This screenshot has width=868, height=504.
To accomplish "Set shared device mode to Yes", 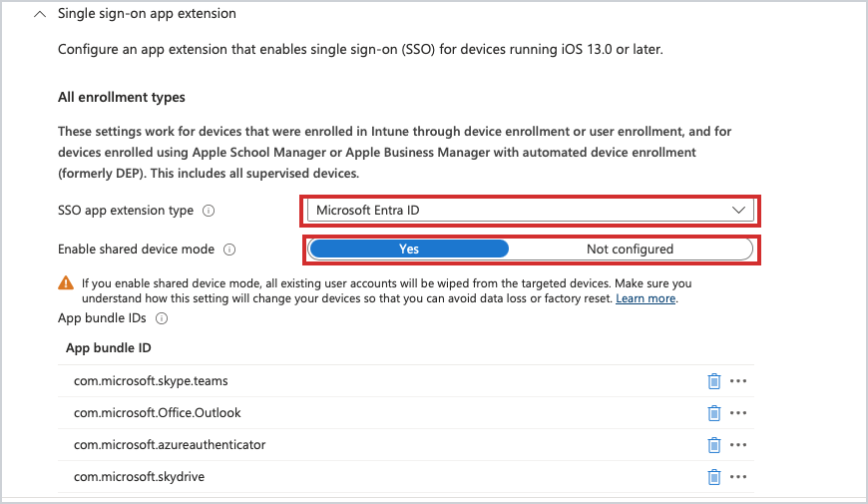I will pyautogui.click(x=408, y=250).
